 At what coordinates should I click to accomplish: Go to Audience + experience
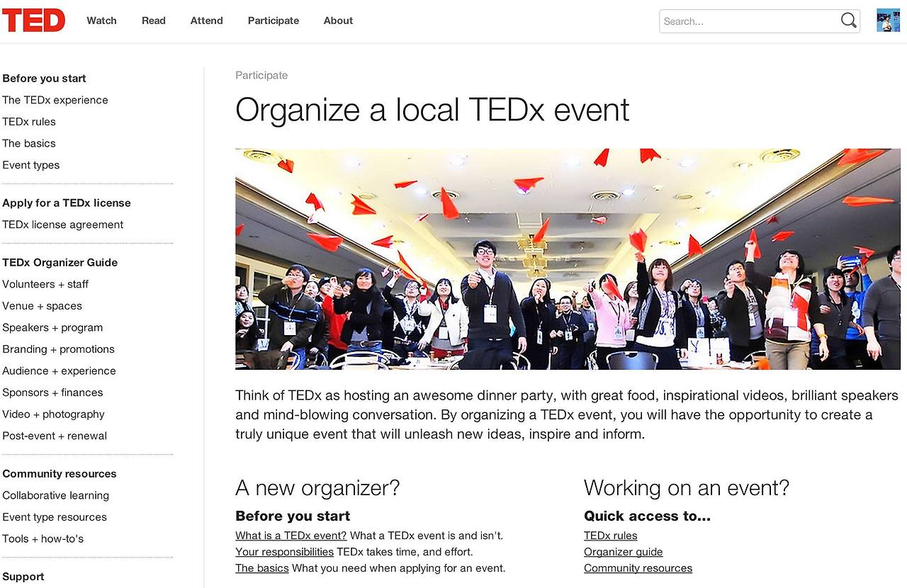(x=59, y=371)
